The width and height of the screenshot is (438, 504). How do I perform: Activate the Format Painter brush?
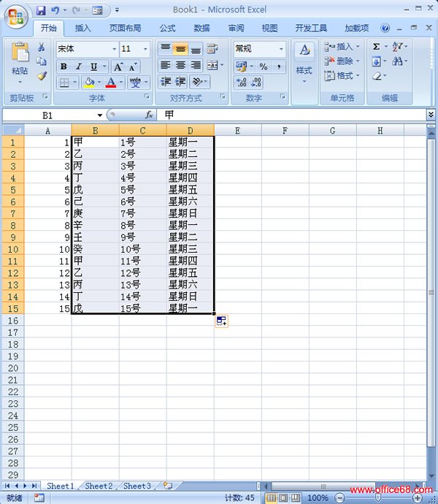tap(42, 76)
